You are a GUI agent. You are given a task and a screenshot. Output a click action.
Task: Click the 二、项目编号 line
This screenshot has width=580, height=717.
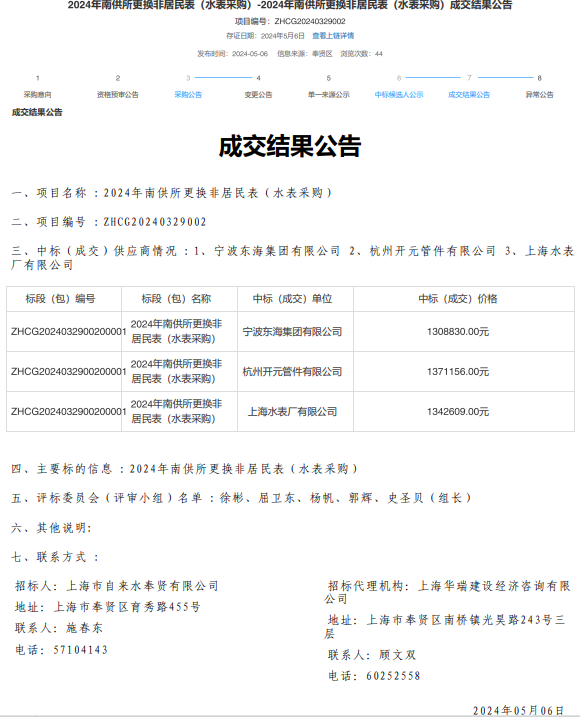coord(109,222)
